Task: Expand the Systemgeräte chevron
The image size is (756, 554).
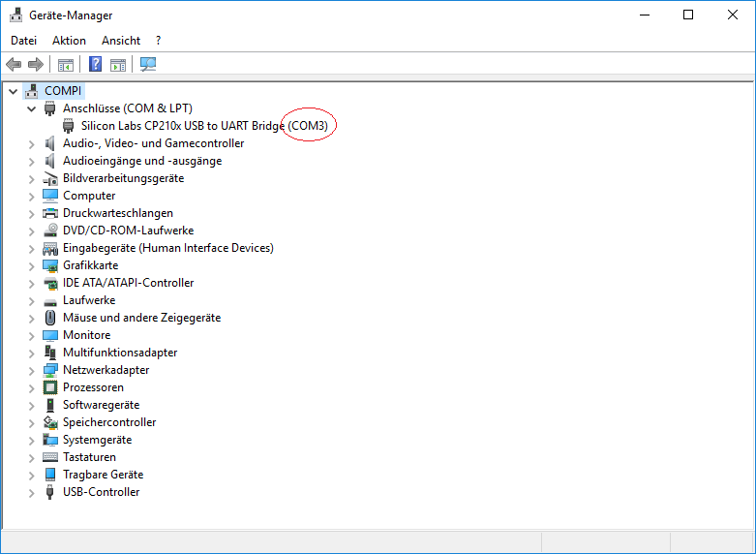Action: (31, 441)
